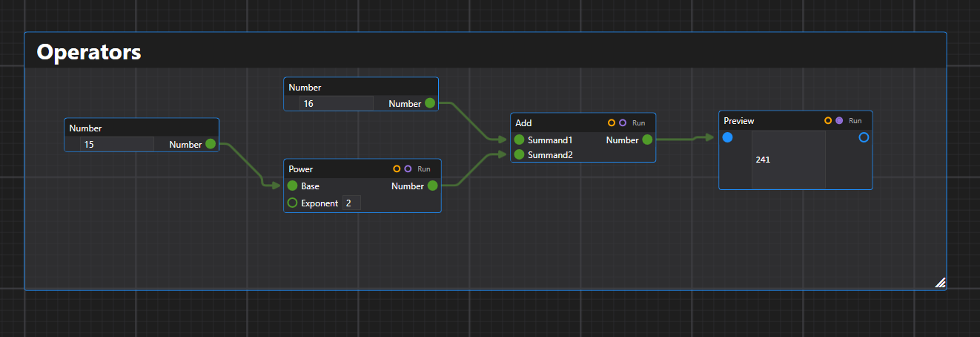Image resolution: width=980 pixels, height=337 pixels.
Task: Click the Summand2 input port on Add node
Action: click(x=519, y=154)
